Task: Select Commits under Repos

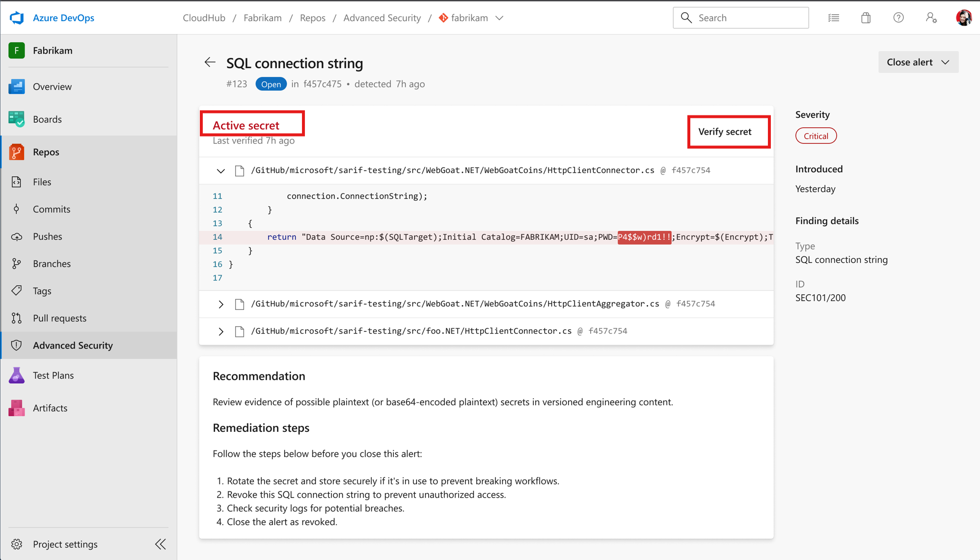Action: 89,209
